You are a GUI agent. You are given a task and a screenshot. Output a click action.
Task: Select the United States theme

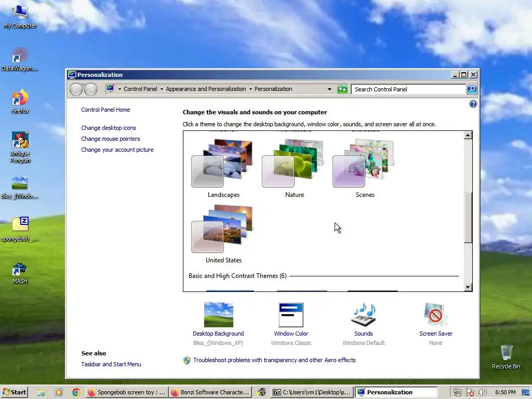223,234
